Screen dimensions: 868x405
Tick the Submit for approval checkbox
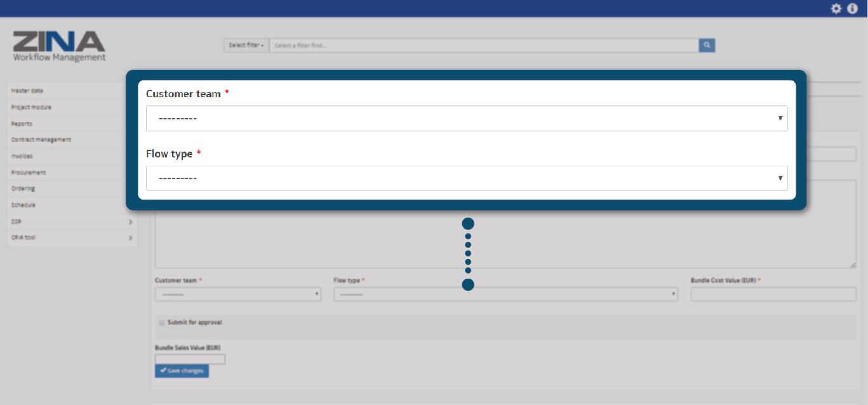coord(162,322)
